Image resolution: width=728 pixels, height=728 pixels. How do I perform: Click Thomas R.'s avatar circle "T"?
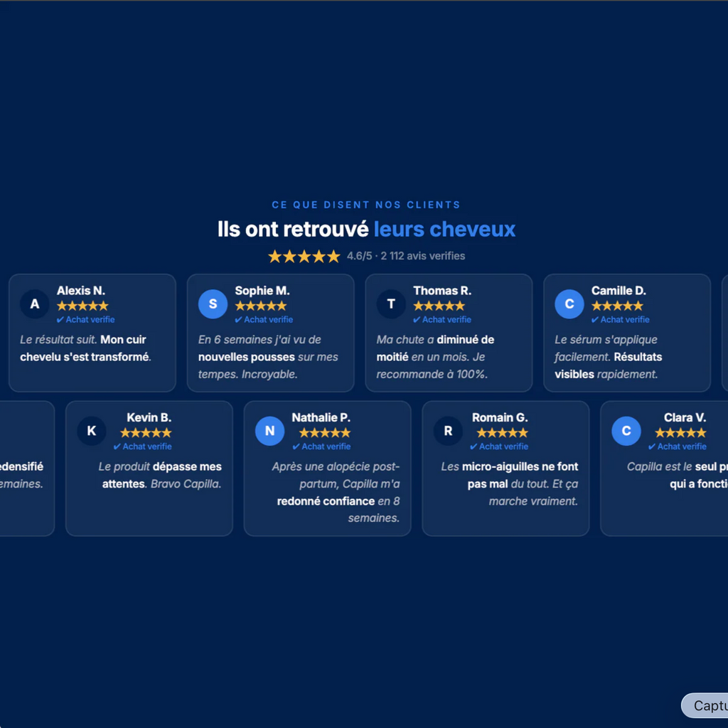(x=392, y=304)
